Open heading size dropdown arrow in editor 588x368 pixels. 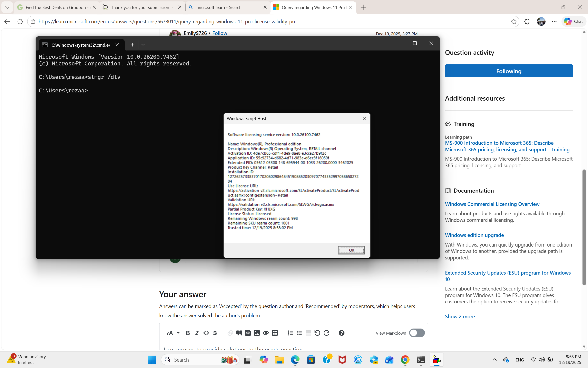[x=178, y=333]
